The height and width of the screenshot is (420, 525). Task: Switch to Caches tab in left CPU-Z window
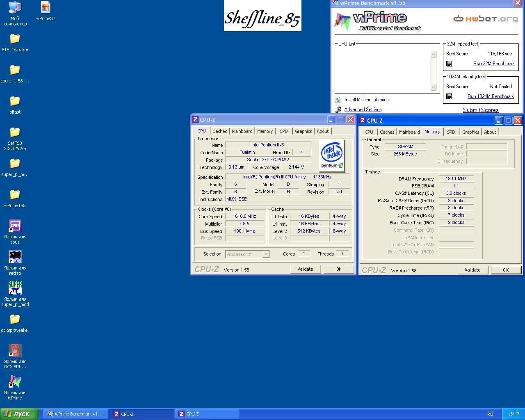[x=220, y=131]
